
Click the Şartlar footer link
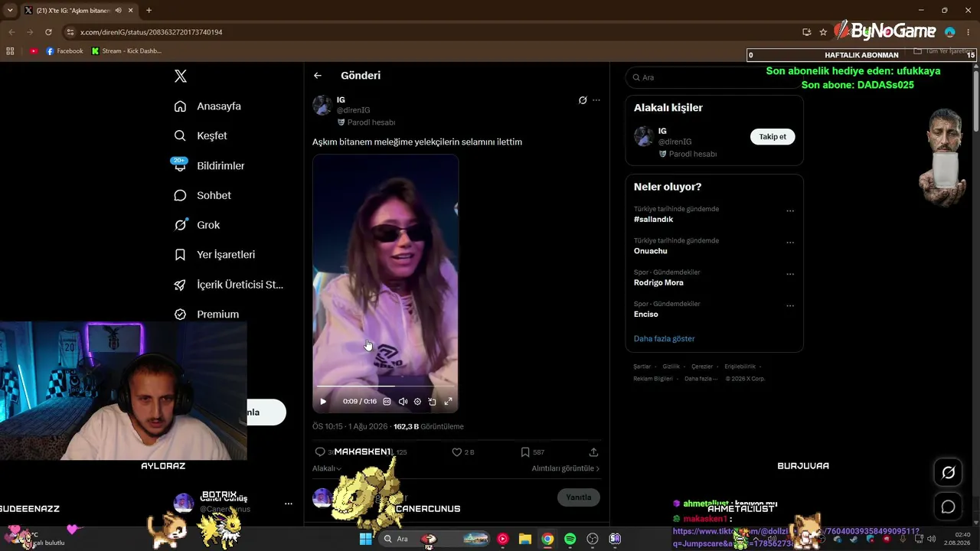[642, 367]
